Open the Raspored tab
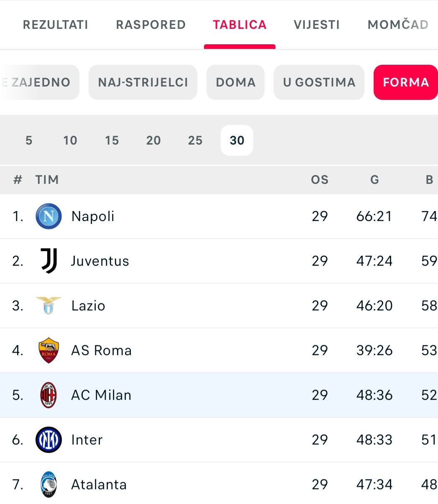This screenshot has width=438, height=504. tap(150, 25)
